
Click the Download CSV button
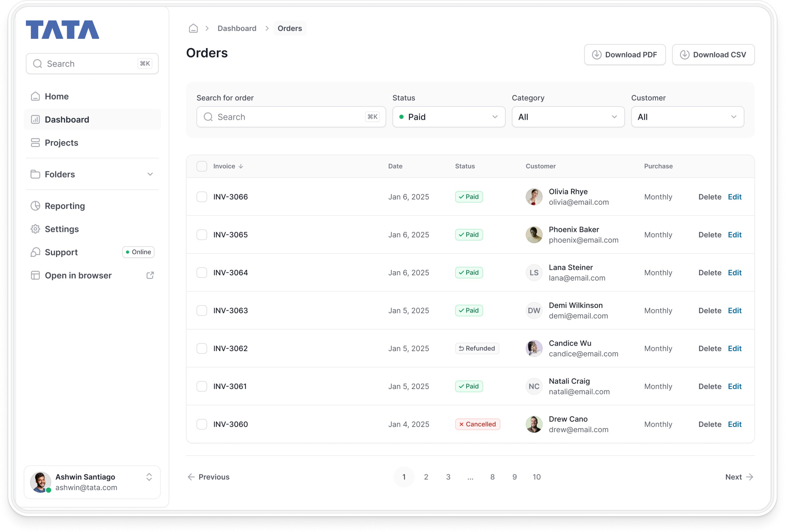(713, 55)
